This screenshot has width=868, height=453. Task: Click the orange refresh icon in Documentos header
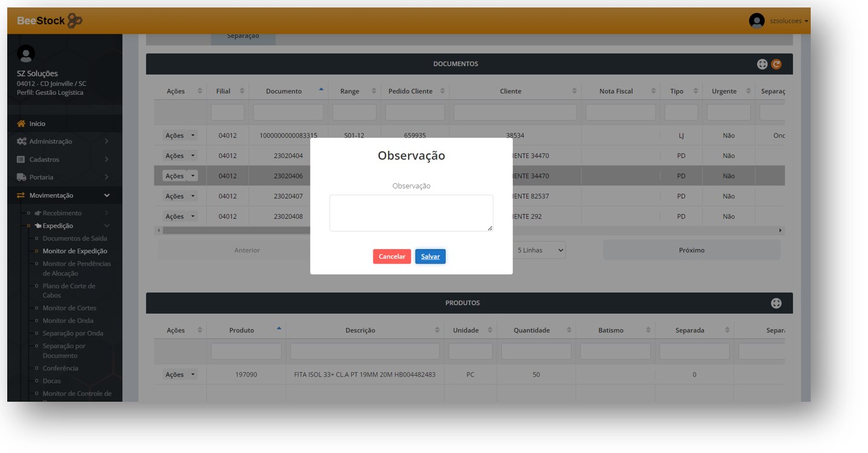coord(776,64)
